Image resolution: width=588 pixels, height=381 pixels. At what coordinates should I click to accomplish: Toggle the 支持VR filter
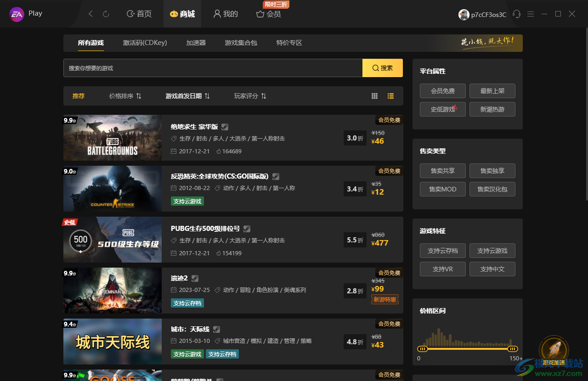tap(443, 269)
